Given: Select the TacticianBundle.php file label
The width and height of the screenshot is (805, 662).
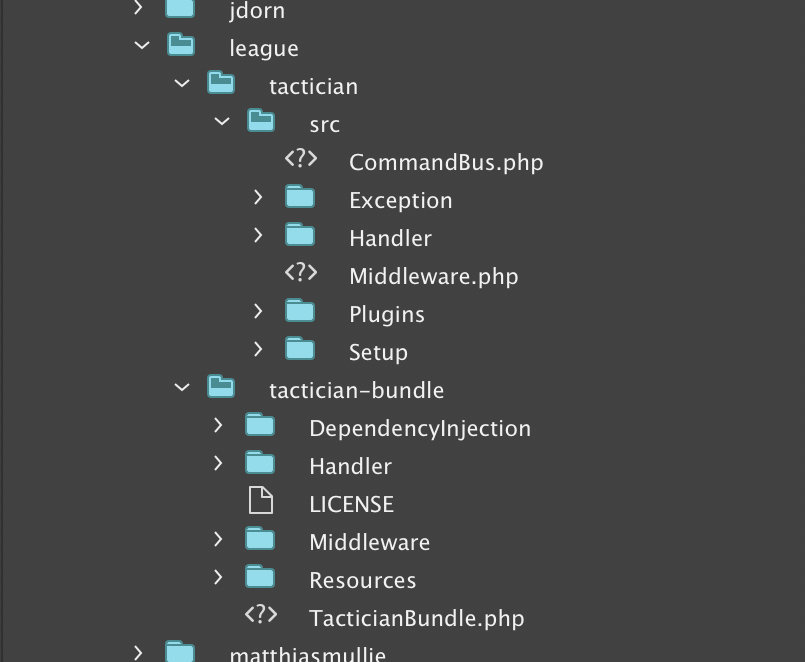Looking at the screenshot, I should (x=416, y=618).
